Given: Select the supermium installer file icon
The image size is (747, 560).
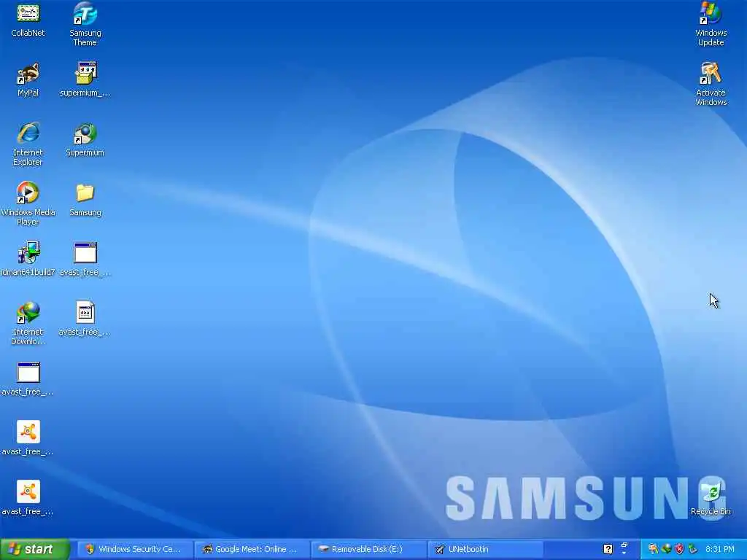Looking at the screenshot, I should (x=85, y=79).
